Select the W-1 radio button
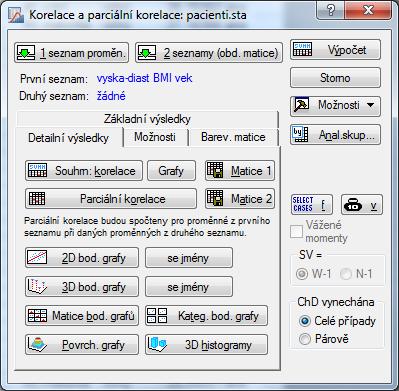 302,274
